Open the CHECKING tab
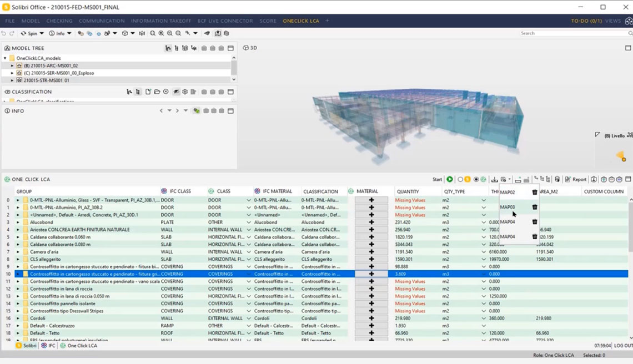The height and width of the screenshot is (364, 633). tap(59, 21)
